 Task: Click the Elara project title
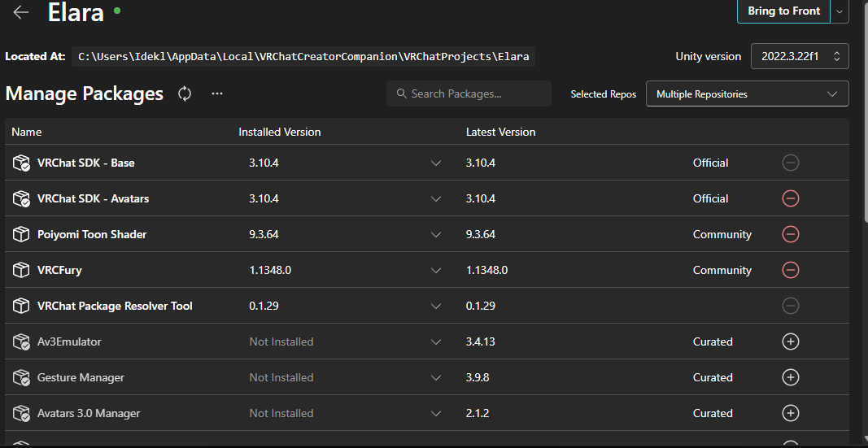pos(76,12)
